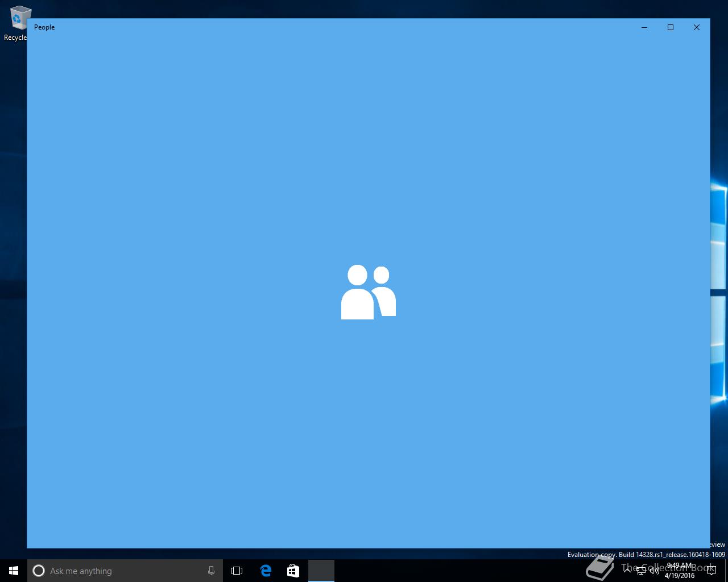728x582 pixels.
Task: Open the clock showing 9:49 AM
Action: 680,571
